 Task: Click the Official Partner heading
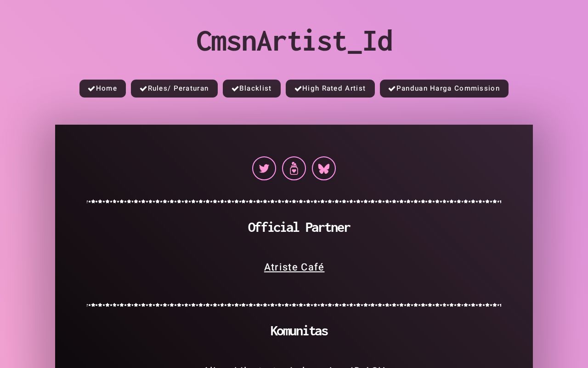[x=299, y=227]
